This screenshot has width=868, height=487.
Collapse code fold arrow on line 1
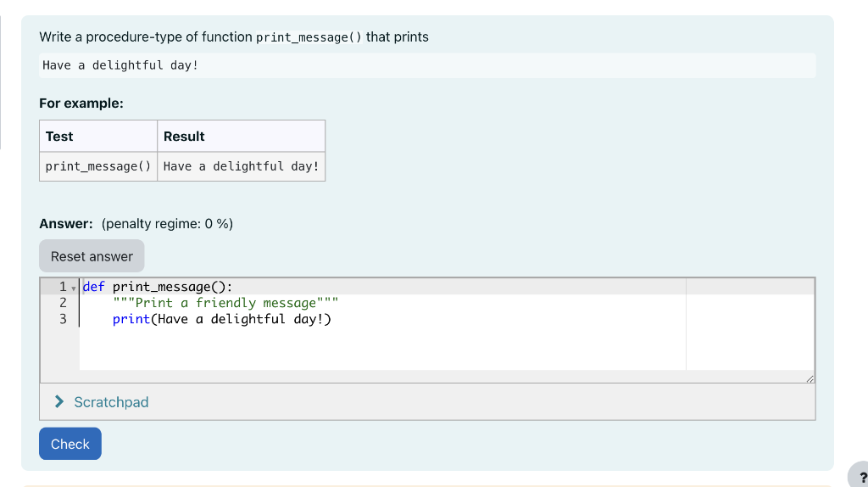coord(74,288)
